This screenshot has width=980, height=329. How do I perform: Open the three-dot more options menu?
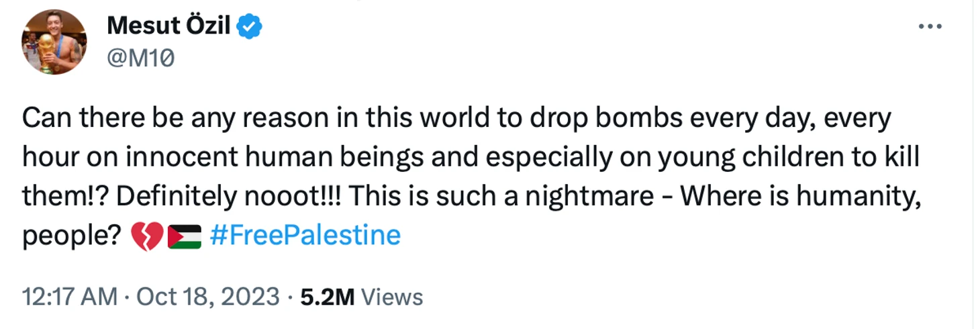[930, 26]
